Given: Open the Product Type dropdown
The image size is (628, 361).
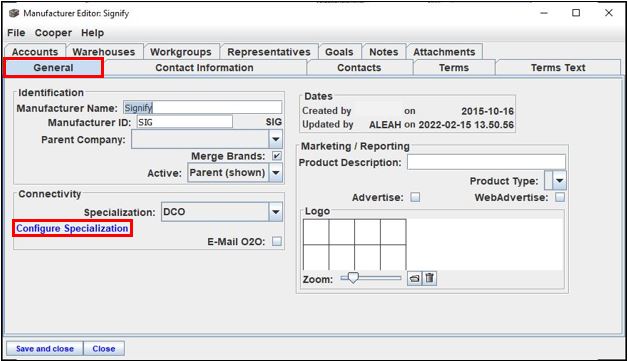Looking at the screenshot, I should 560,181.
